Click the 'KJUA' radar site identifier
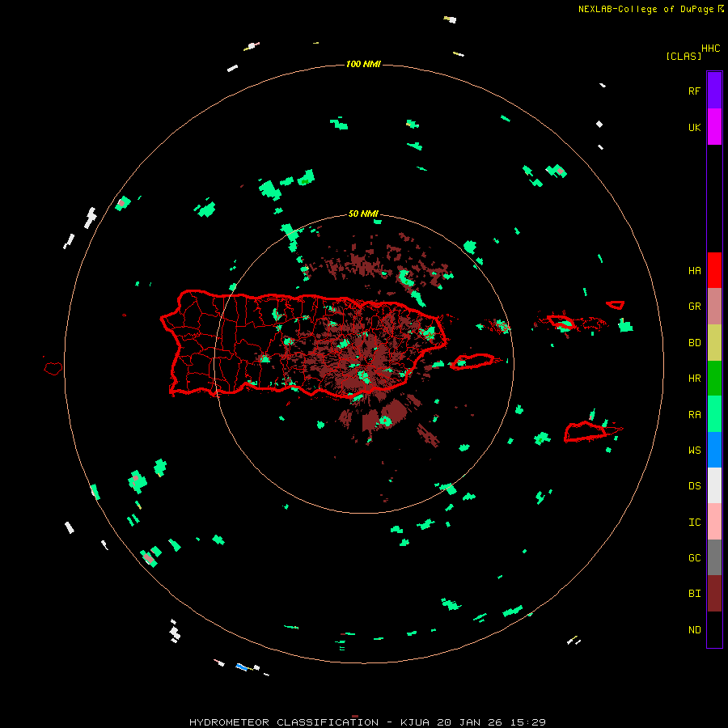This screenshot has height=728, width=728. [415, 722]
